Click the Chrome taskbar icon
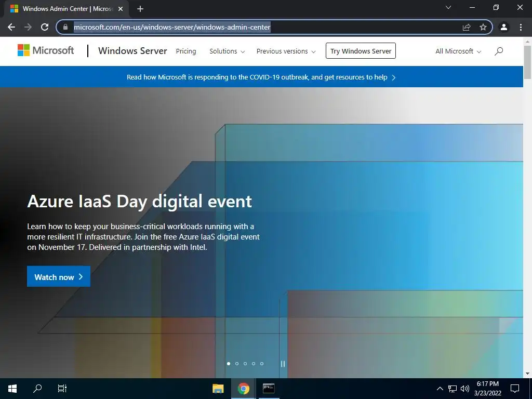Image resolution: width=532 pixels, height=399 pixels. pos(244,389)
